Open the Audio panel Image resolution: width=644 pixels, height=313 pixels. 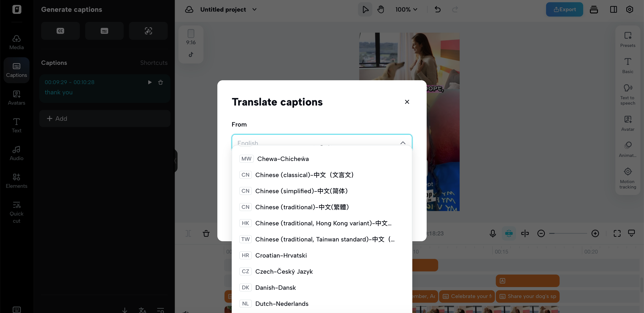tap(16, 152)
